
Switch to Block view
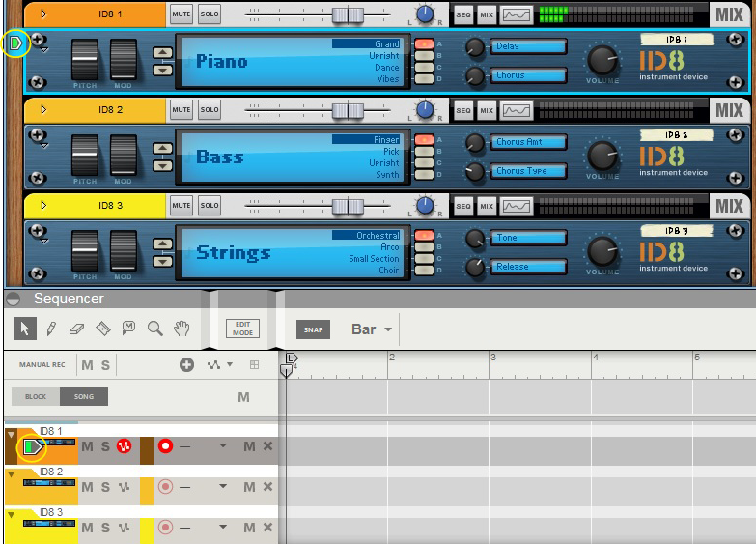(36, 397)
